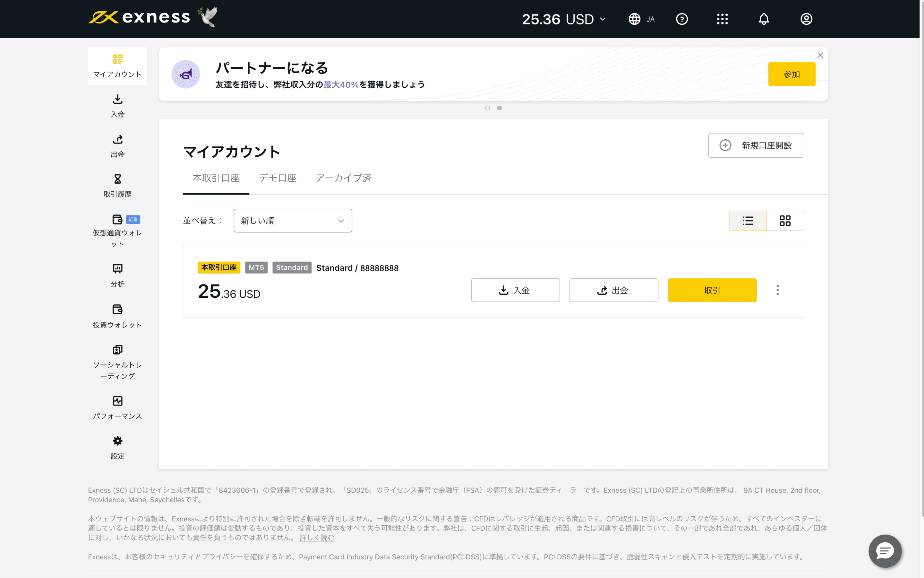Open the apps grid menu icon

pos(723,19)
